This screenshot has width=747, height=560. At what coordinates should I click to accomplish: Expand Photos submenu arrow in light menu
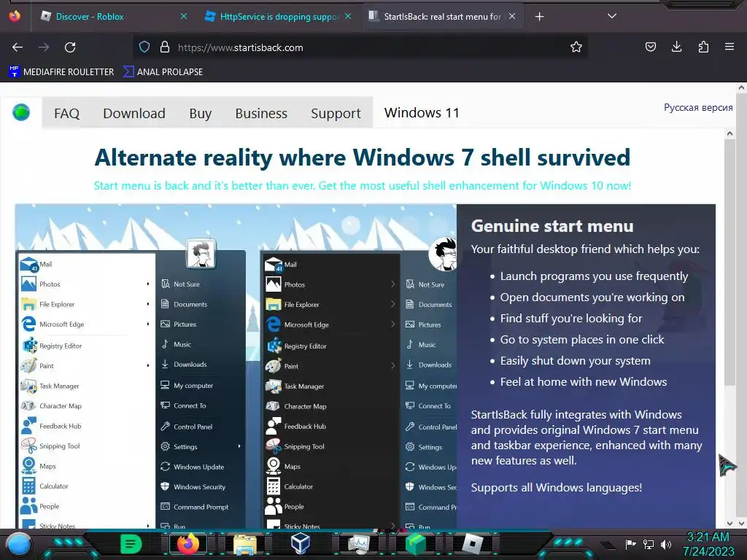click(148, 284)
